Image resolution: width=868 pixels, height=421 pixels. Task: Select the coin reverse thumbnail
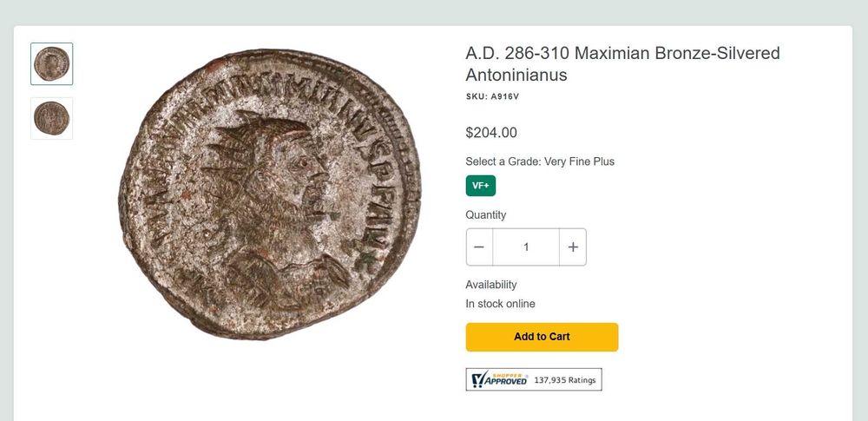click(x=52, y=118)
